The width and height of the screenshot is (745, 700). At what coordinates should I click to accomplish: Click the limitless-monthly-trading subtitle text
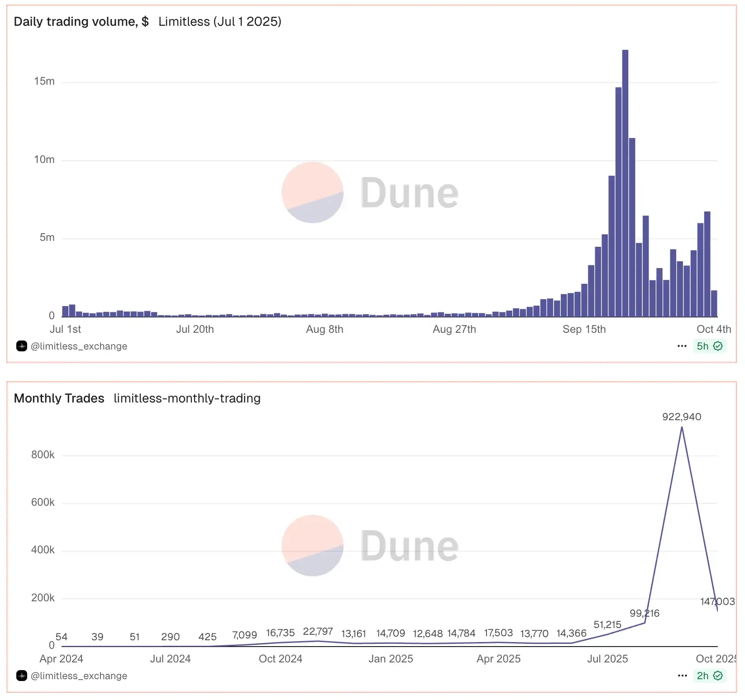click(x=186, y=398)
